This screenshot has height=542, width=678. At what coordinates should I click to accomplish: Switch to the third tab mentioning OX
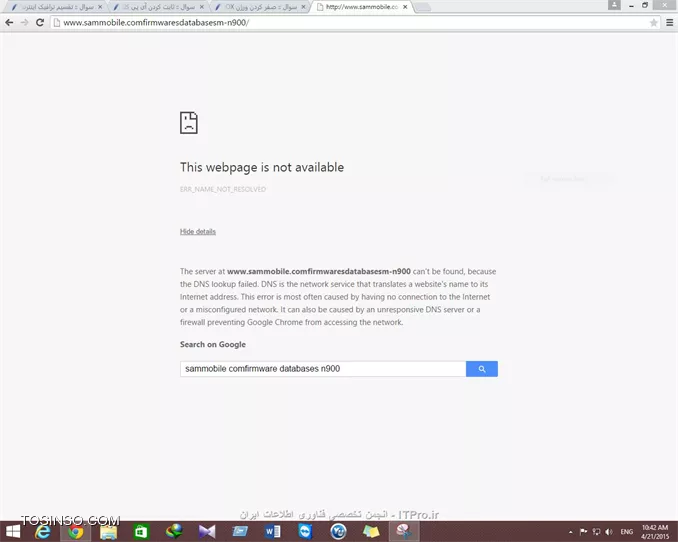[x=261, y=7]
